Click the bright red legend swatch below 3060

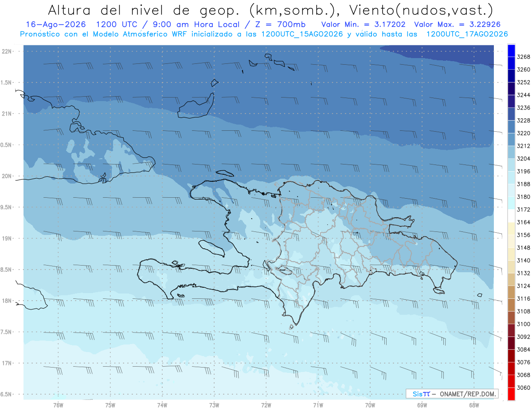coord(511,394)
